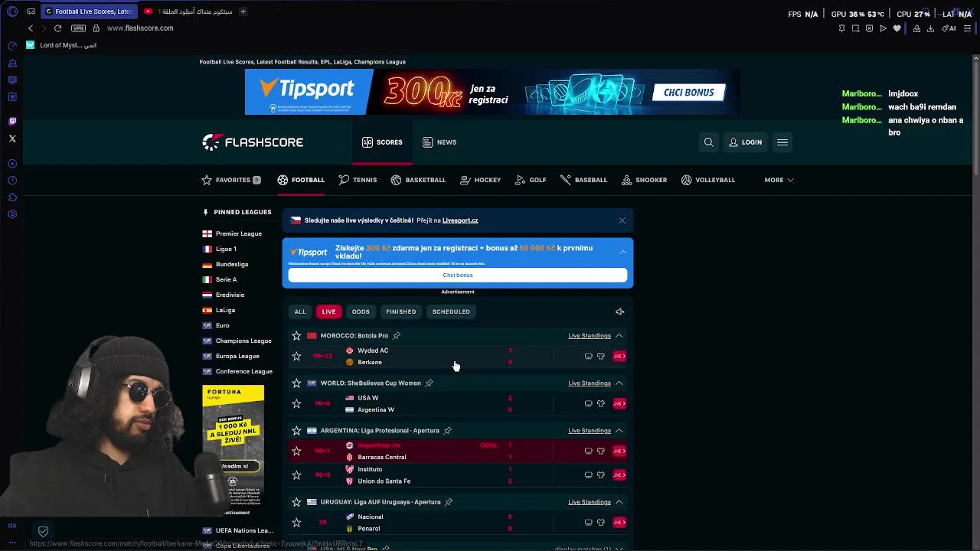Screen dimensions: 980x551
Task: Favorite the SheBelieves Cup Women league star
Action: click(x=296, y=383)
